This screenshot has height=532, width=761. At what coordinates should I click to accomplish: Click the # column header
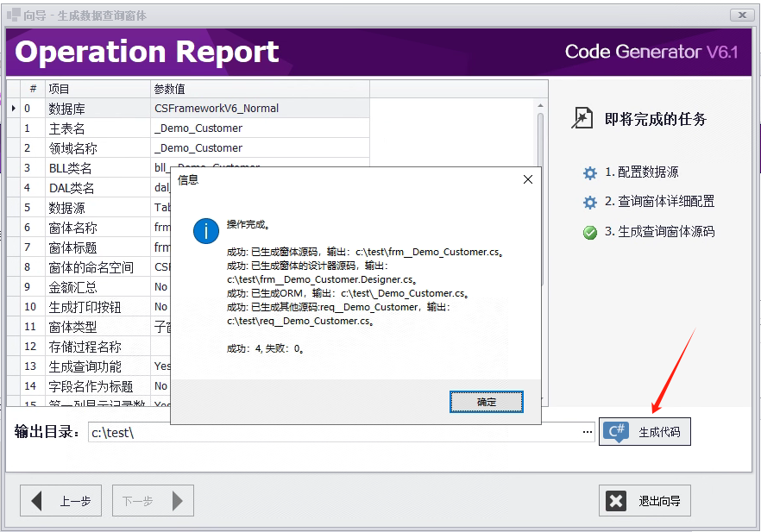point(33,89)
